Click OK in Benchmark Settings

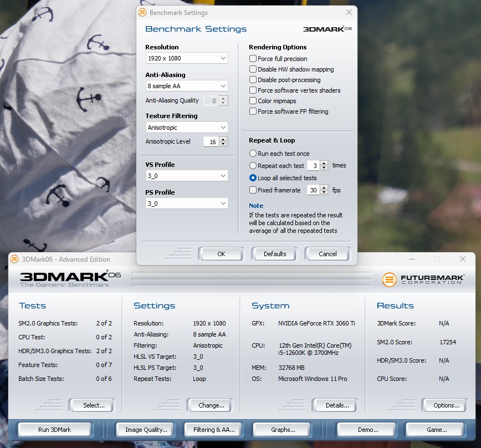pyautogui.click(x=221, y=254)
